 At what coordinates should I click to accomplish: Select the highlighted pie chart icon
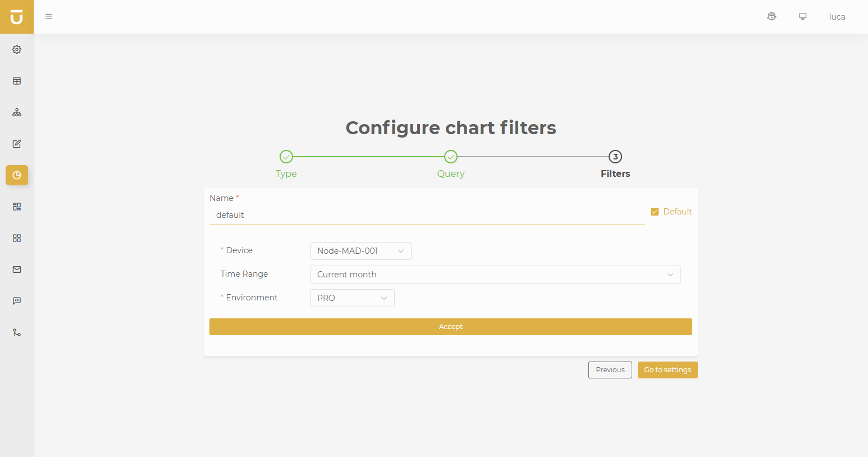point(17,175)
